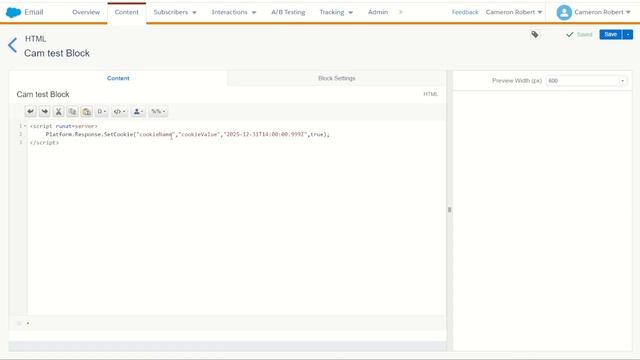Open the Preview Width combo box

tap(586, 81)
